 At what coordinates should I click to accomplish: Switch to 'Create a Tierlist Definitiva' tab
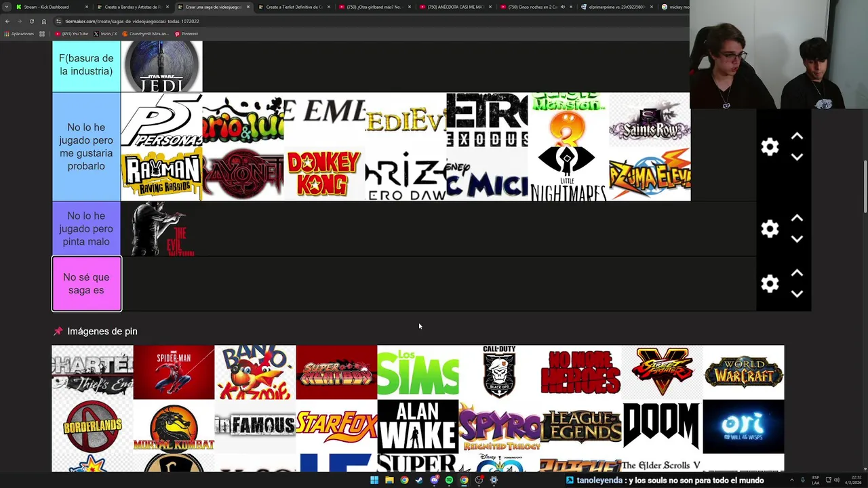point(294,7)
